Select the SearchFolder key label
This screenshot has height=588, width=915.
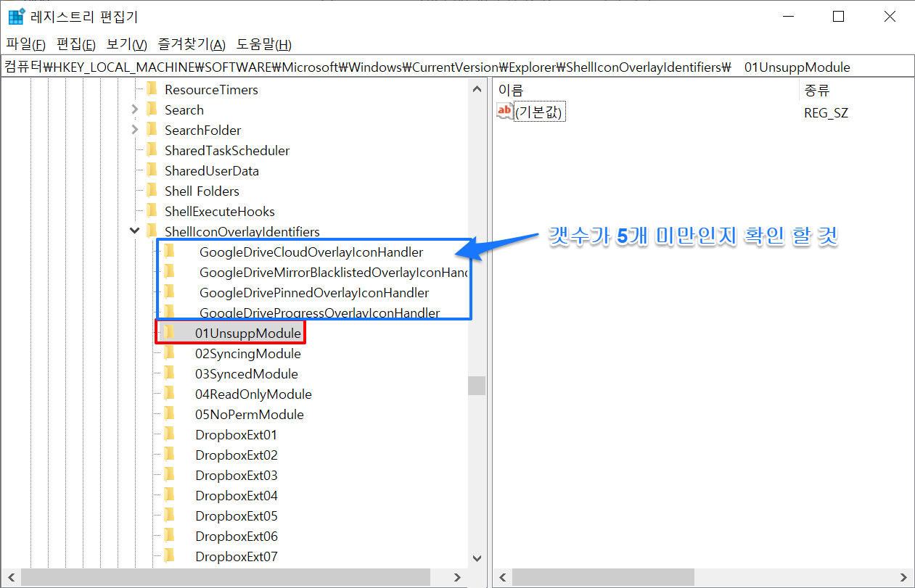click(203, 131)
